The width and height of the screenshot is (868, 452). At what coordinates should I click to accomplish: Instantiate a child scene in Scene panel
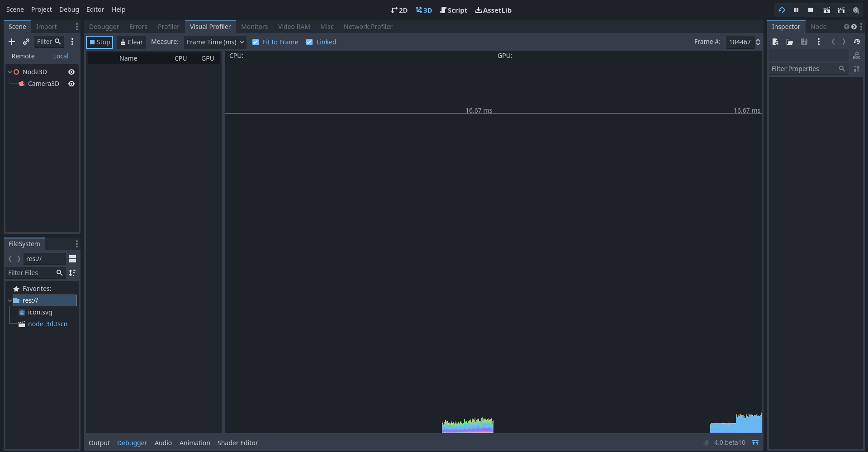coord(26,42)
